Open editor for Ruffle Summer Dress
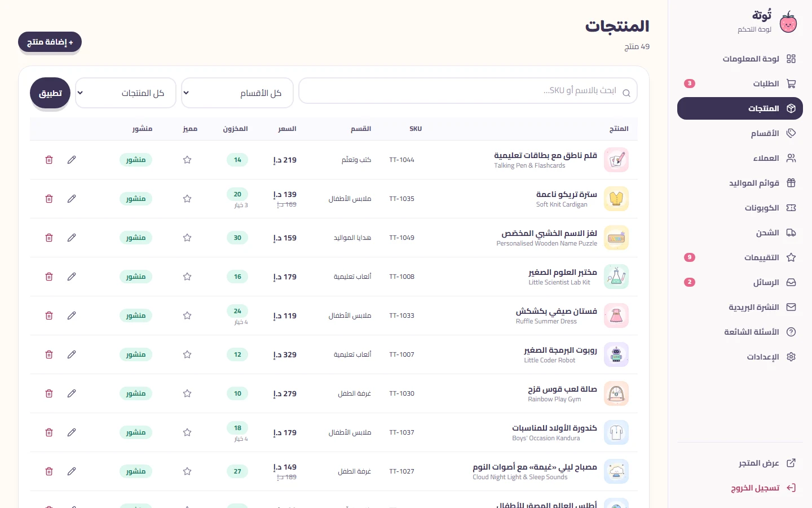 point(72,316)
